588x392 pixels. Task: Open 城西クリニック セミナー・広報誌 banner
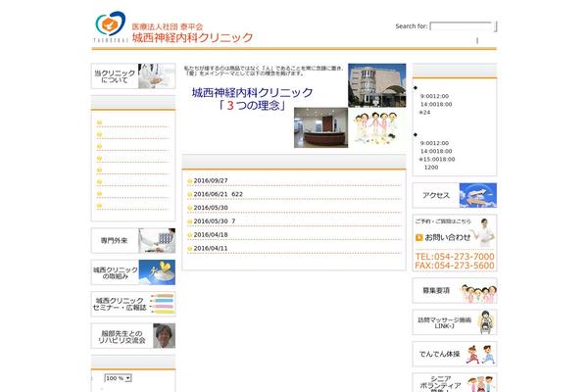coord(133,304)
